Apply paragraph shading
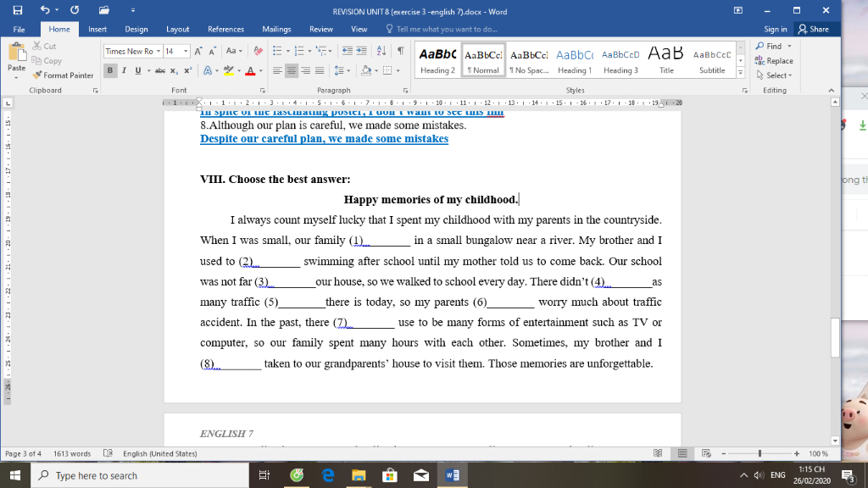The width and height of the screenshot is (868, 488). [365, 70]
